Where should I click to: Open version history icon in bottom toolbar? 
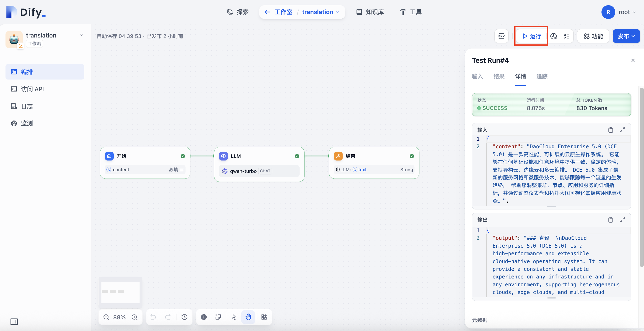[x=184, y=317]
